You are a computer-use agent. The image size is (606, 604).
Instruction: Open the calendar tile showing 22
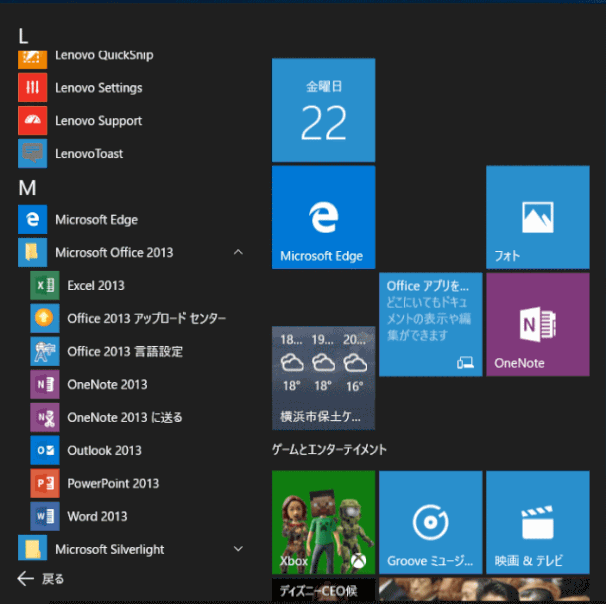pos(323,110)
